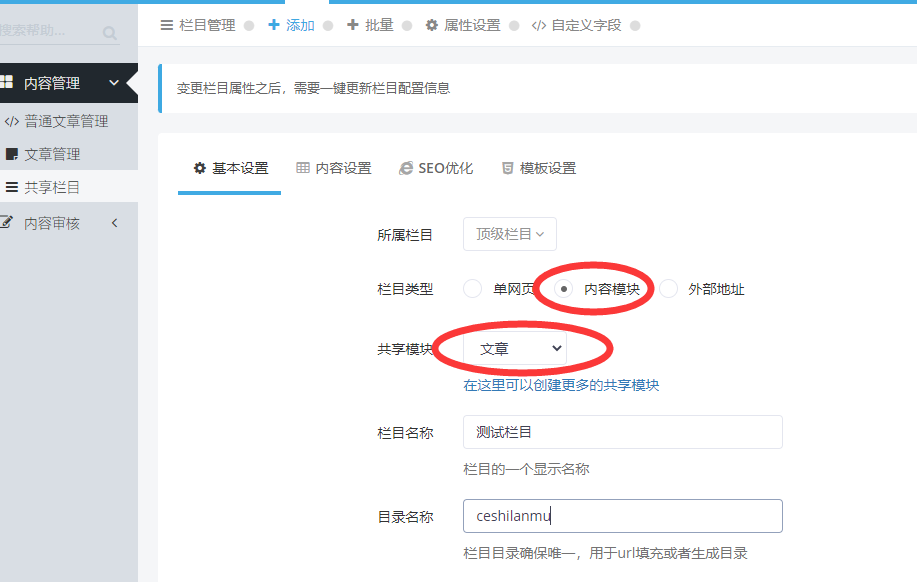The width and height of the screenshot is (917, 582).
Task: Click the HTML5 icon on 模板设置 tab
Action: 508,168
